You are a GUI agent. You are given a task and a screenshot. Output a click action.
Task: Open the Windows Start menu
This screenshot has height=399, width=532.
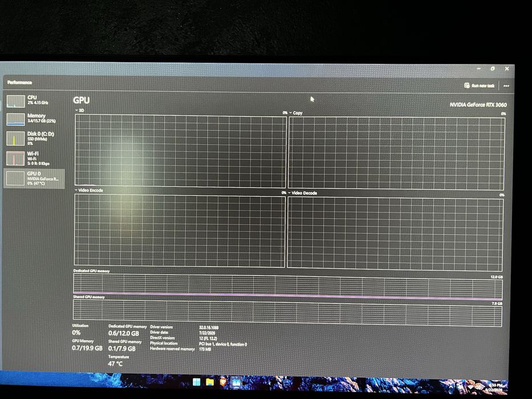tap(197, 382)
